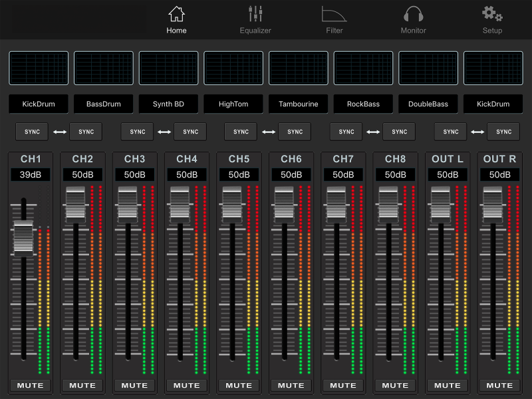This screenshot has width=532, height=399.
Task: Click the CH1 fader handle
Action: click(23, 238)
